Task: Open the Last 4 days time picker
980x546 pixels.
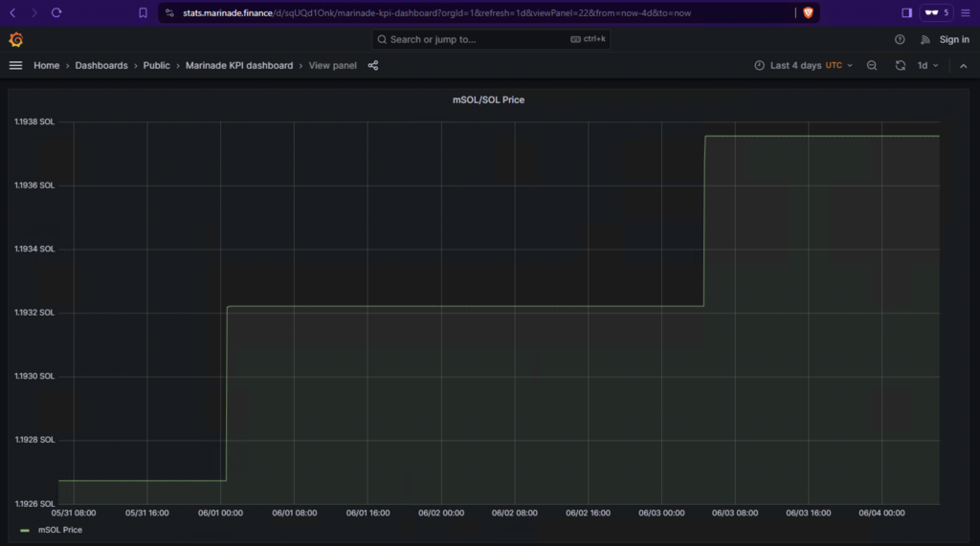Action: pos(804,65)
